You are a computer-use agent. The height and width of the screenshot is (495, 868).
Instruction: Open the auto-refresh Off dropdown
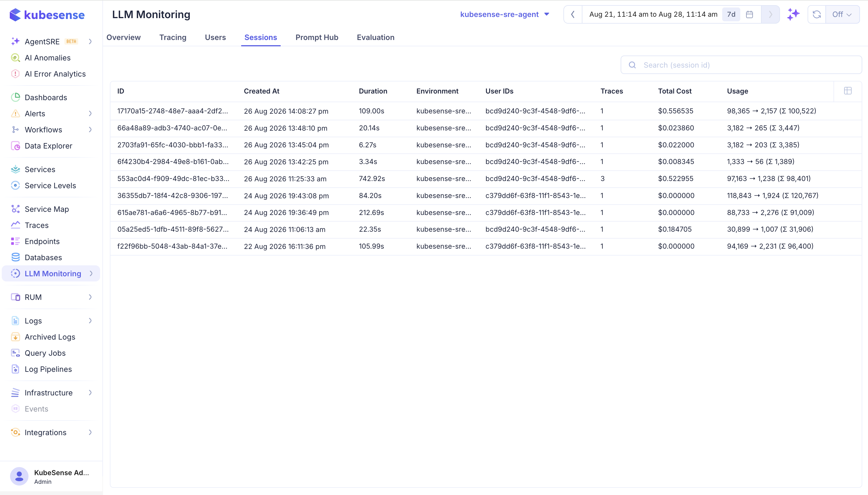(x=842, y=14)
